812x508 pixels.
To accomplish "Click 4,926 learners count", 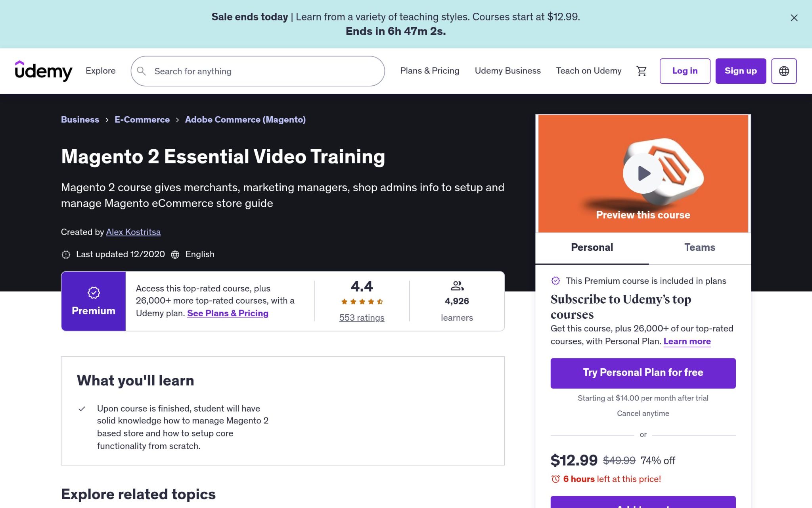I will (457, 301).
